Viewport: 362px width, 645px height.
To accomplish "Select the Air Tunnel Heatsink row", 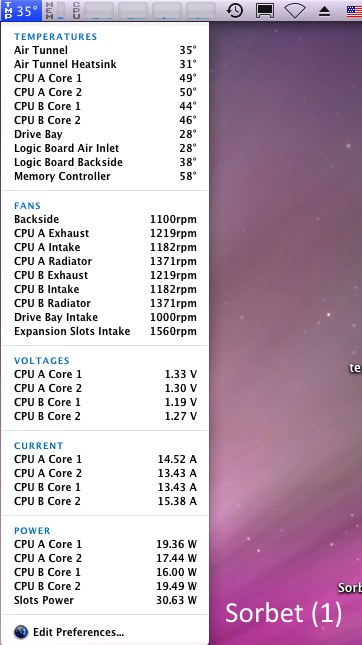I will (105, 64).
